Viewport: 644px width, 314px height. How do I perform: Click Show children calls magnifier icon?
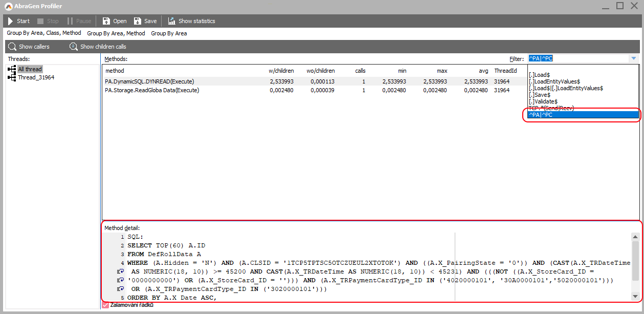tap(74, 47)
